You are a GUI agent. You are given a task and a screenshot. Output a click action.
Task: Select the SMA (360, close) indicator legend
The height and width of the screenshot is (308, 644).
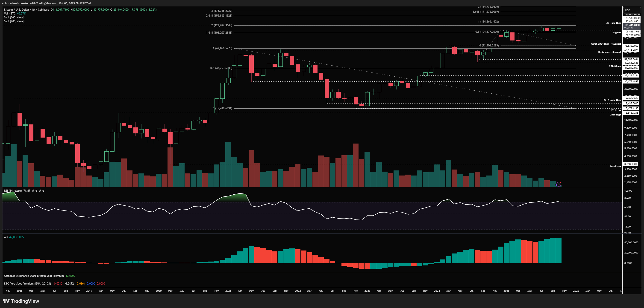click(14, 17)
